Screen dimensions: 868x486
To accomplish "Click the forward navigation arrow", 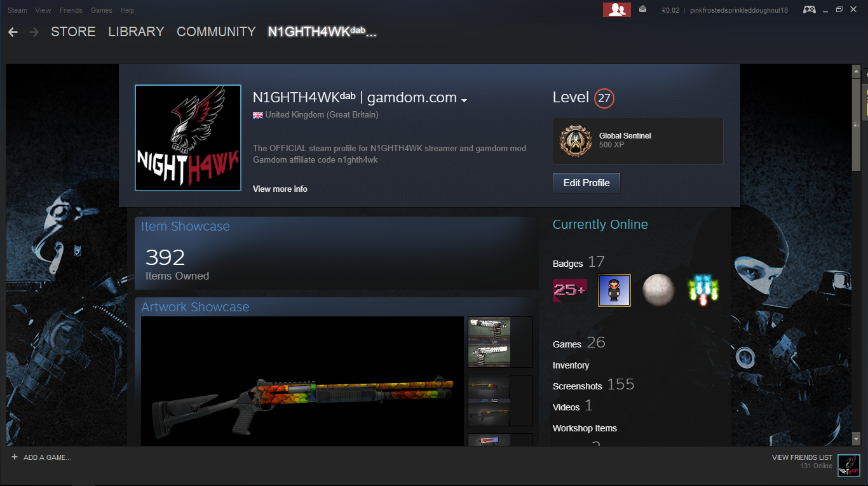I will point(34,32).
